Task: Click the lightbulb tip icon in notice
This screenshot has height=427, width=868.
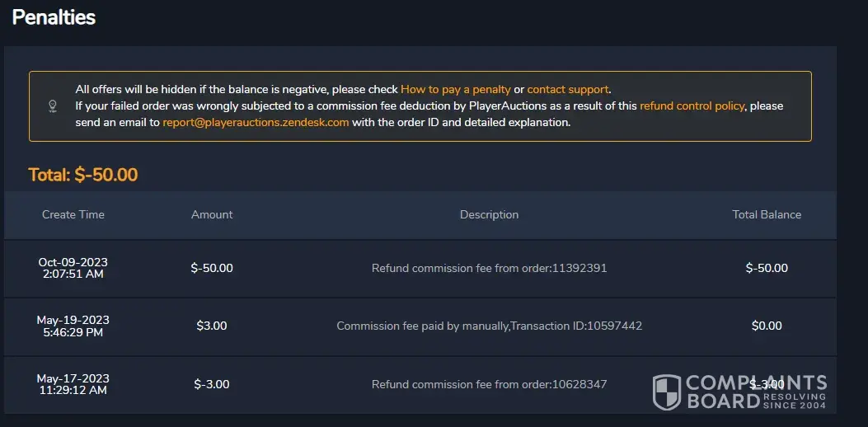Action: coord(52,106)
